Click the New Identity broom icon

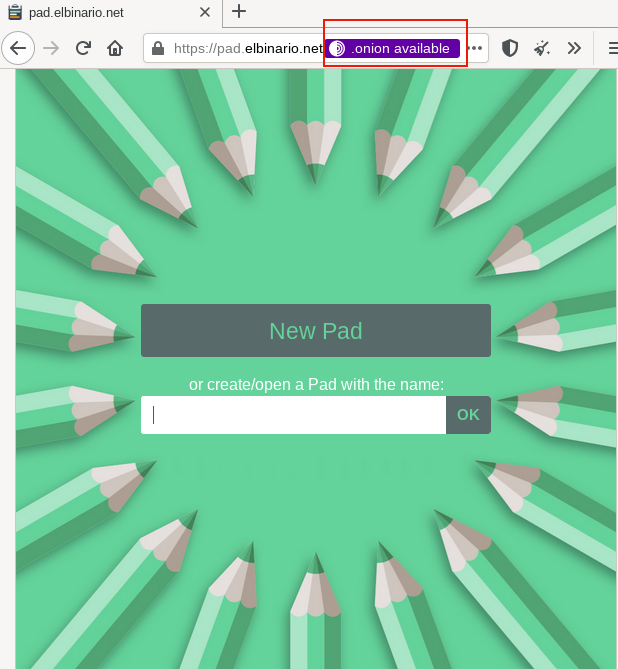542,48
